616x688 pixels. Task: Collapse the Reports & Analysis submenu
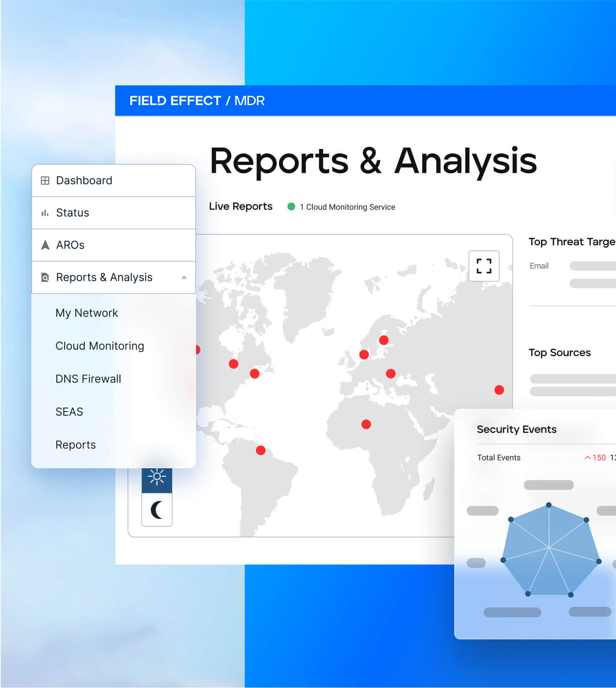(x=185, y=277)
